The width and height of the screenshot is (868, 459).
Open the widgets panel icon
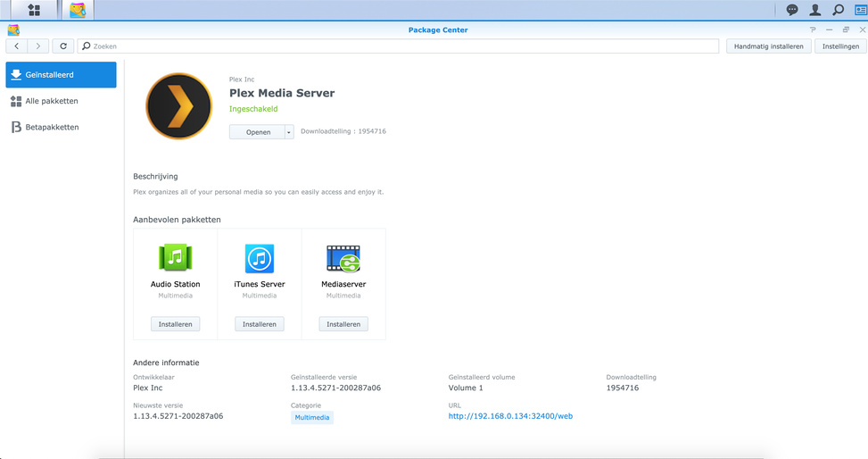pos(861,10)
